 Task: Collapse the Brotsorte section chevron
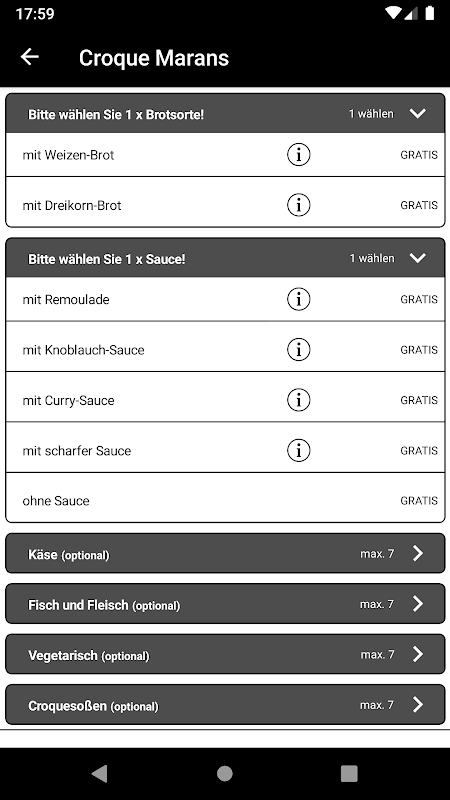click(x=417, y=113)
